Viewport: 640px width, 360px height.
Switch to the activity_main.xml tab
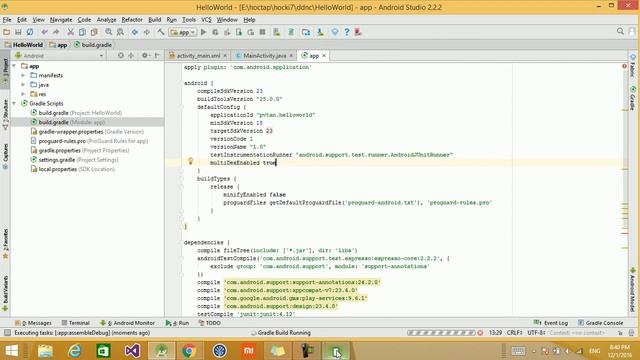pyautogui.click(x=198, y=56)
